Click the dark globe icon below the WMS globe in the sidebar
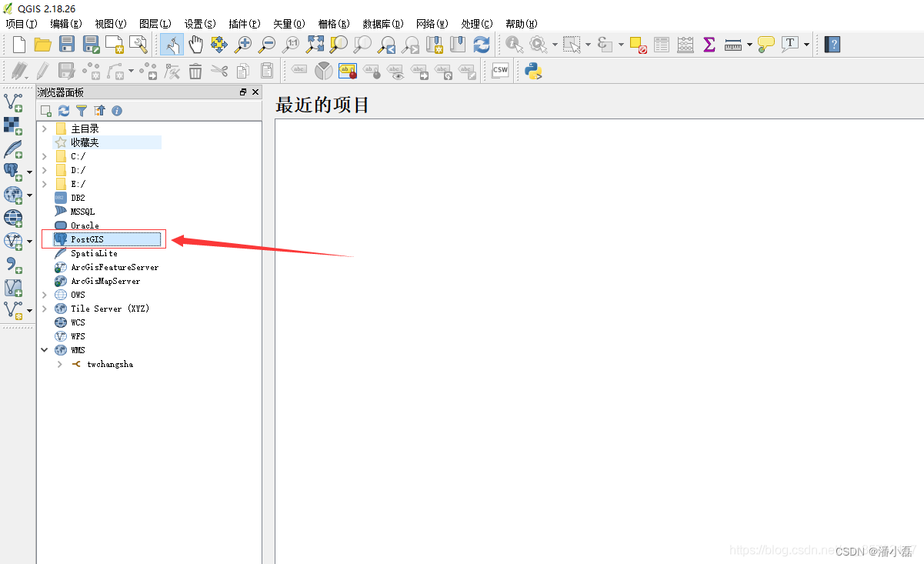Image resolution: width=924 pixels, height=564 pixels. click(x=13, y=218)
